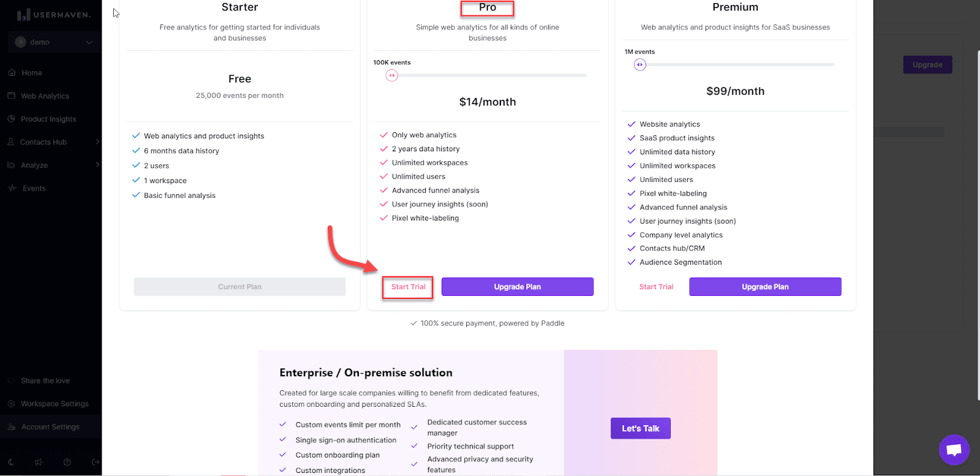Click the logout arrow icon

coord(95,463)
